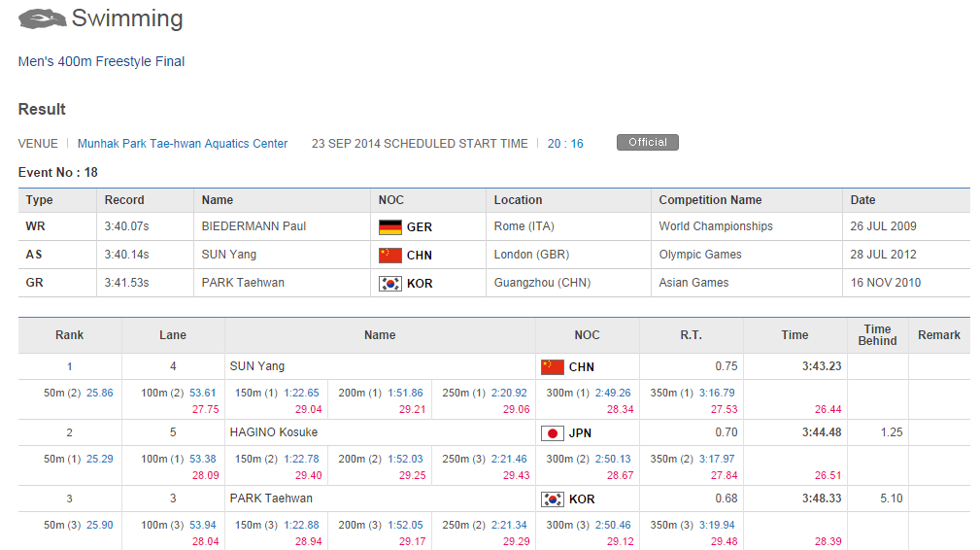This screenshot has height=550, width=980.
Task: Click the Time Behind column header
Action: (x=877, y=335)
